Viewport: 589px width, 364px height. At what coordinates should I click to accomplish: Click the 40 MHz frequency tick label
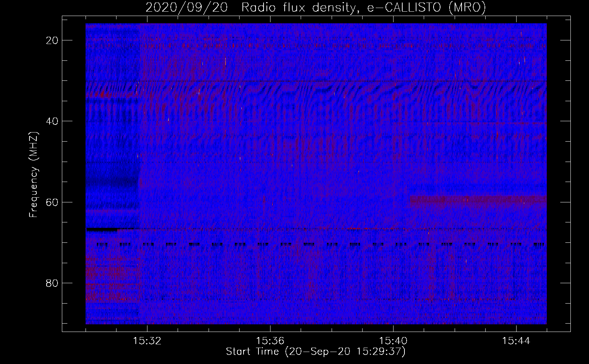pos(52,121)
